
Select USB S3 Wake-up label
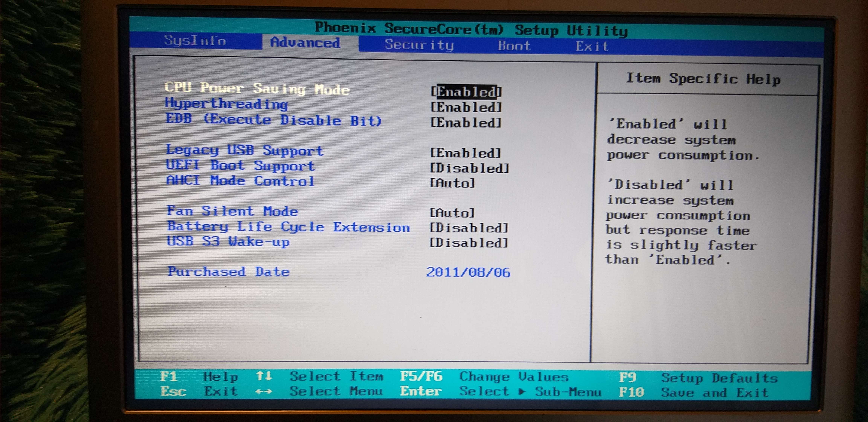(x=228, y=242)
